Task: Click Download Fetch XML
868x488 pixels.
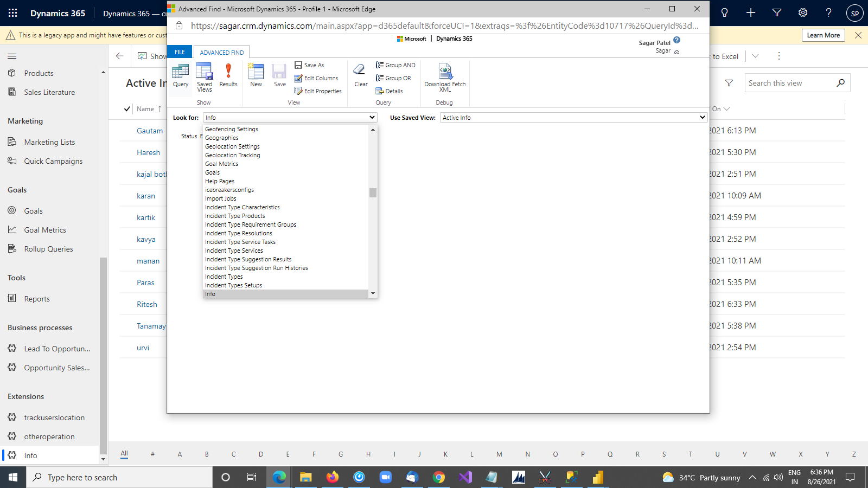Action: tap(445, 78)
